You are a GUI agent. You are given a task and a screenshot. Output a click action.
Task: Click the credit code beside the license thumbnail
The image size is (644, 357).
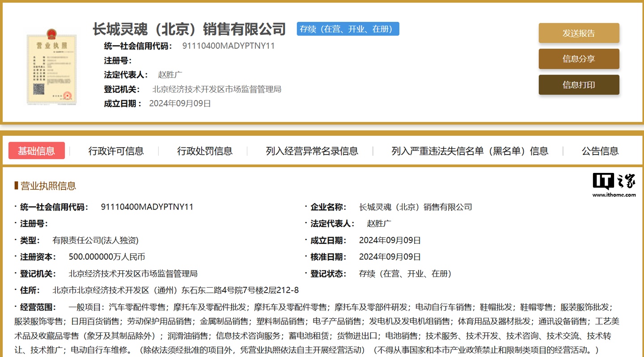[228, 46]
